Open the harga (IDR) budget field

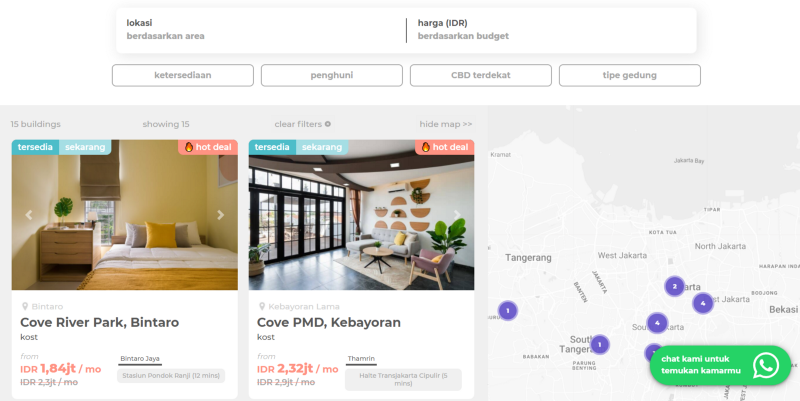tap(551, 30)
